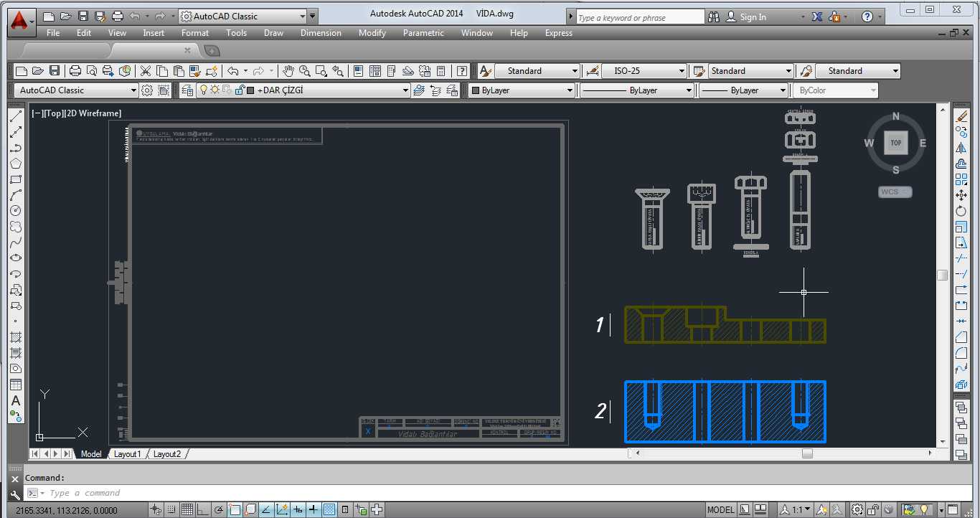This screenshot has height=518, width=980.
Task: Pick the Rectangle tool
Action: (16, 179)
